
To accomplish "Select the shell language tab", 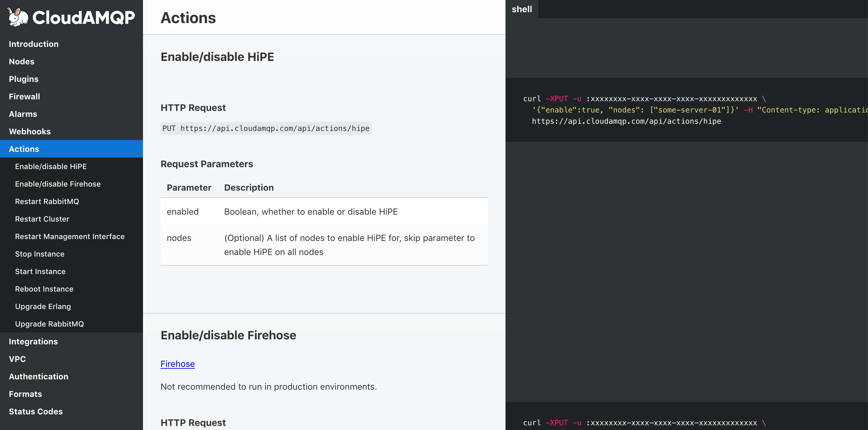I will (522, 9).
